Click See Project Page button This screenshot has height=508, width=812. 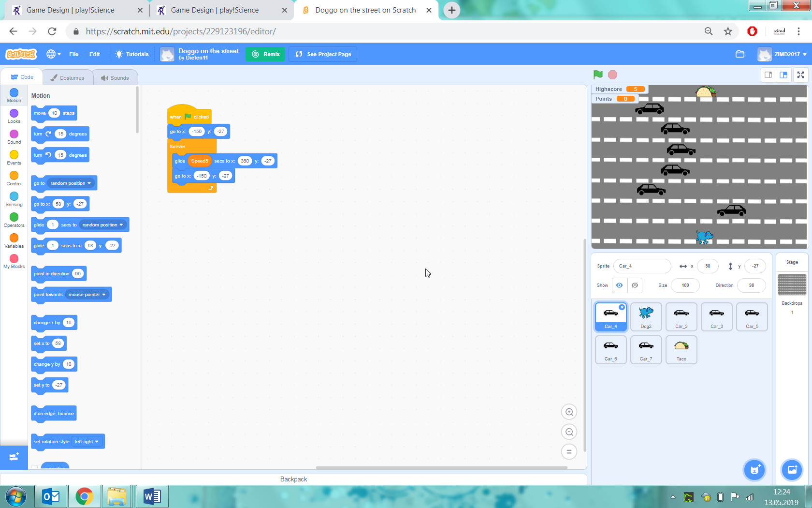[x=323, y=54]
